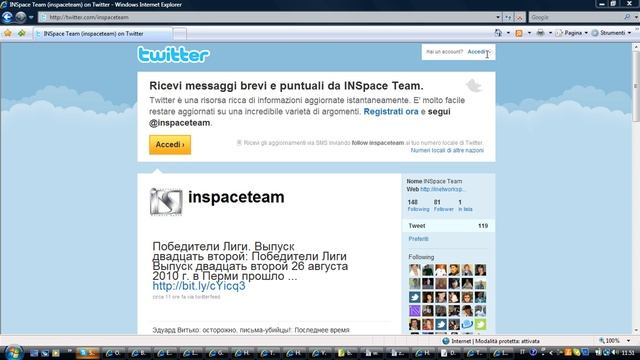Click the Add to Favorites icon
Image resolution: width=640 pixels, height=360 pixels.
click(22, 33)
